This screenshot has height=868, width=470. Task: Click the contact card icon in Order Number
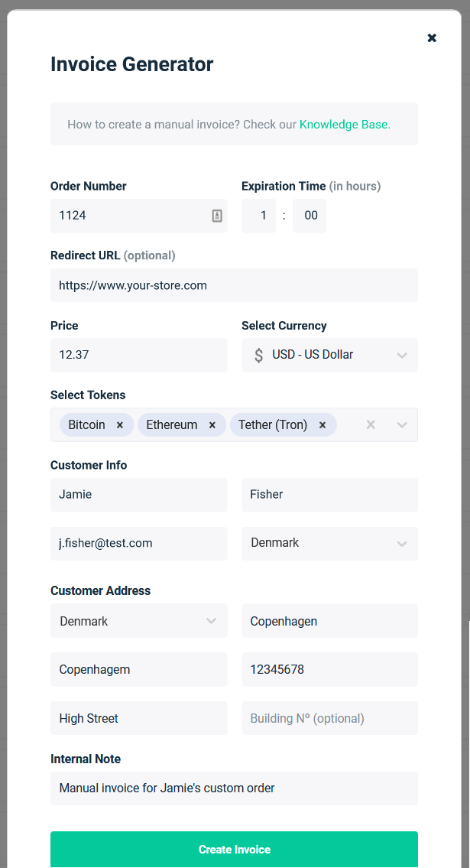coord(217,216)
